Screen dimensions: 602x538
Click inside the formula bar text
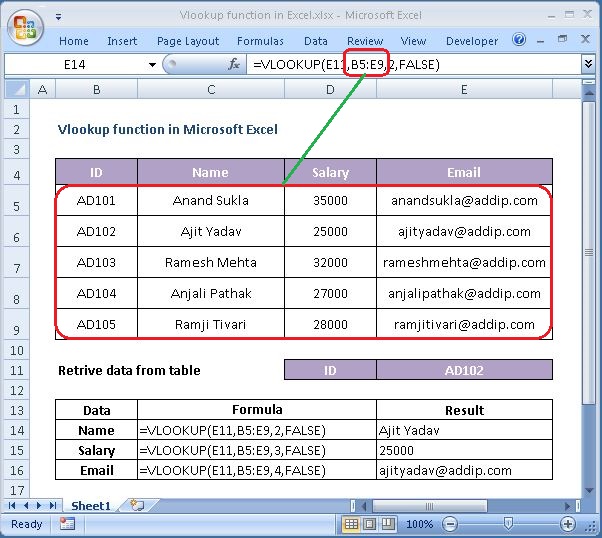coord(414,65)
